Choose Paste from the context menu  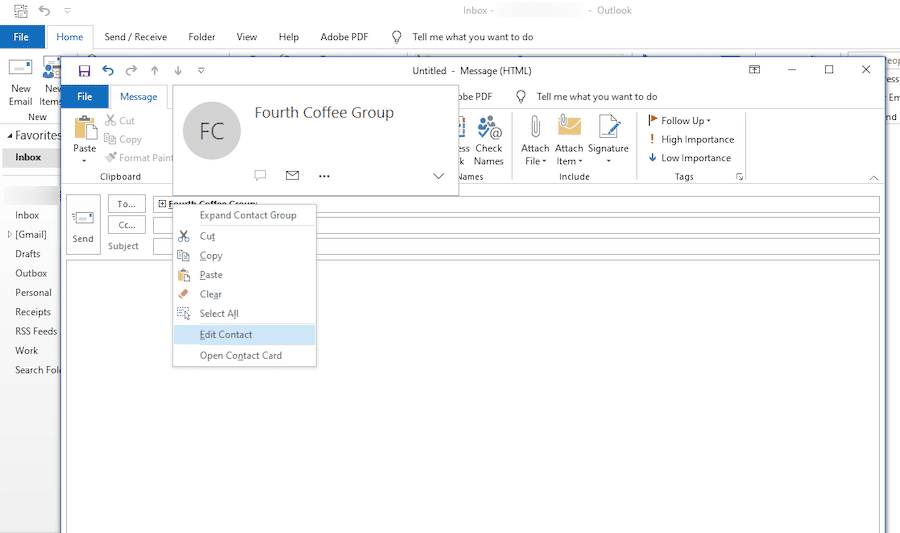point(245,275)
